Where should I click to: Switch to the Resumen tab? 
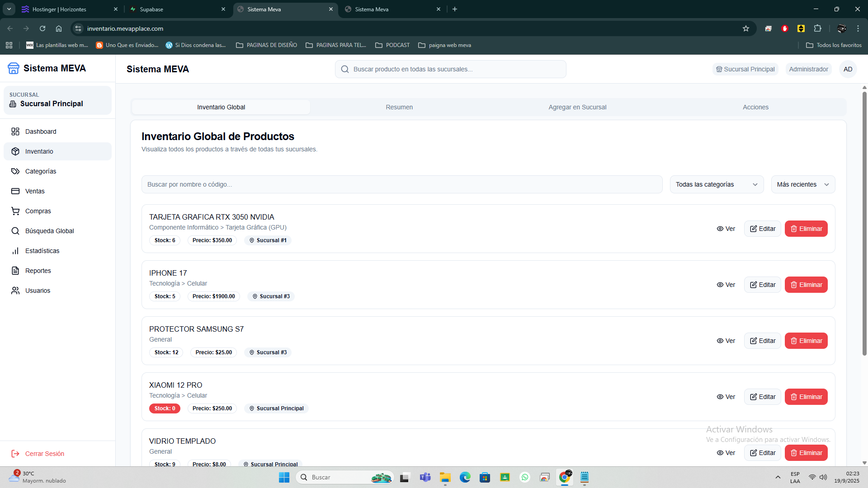(x=399, y=107)
